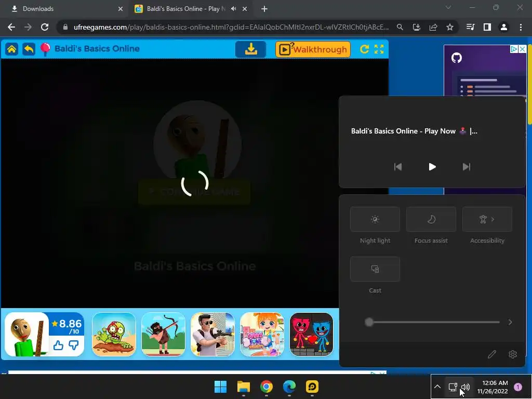
Task: Open the caveman archer game thumbnail
Action: [163, 334]
